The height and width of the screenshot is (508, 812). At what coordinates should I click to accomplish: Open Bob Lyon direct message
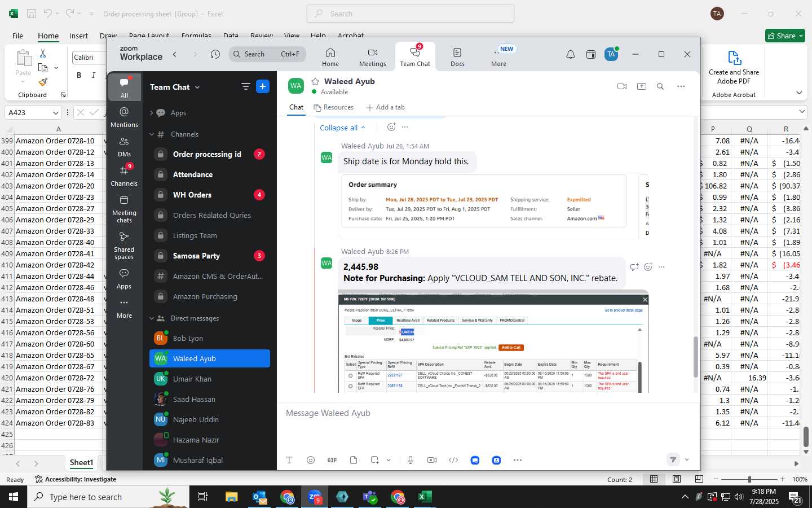coord(210,338)
